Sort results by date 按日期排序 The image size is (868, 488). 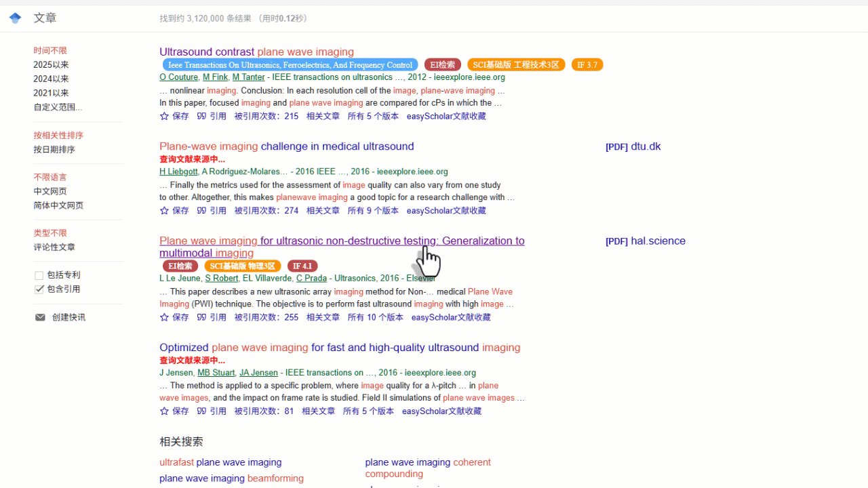(x=54, y=150)
